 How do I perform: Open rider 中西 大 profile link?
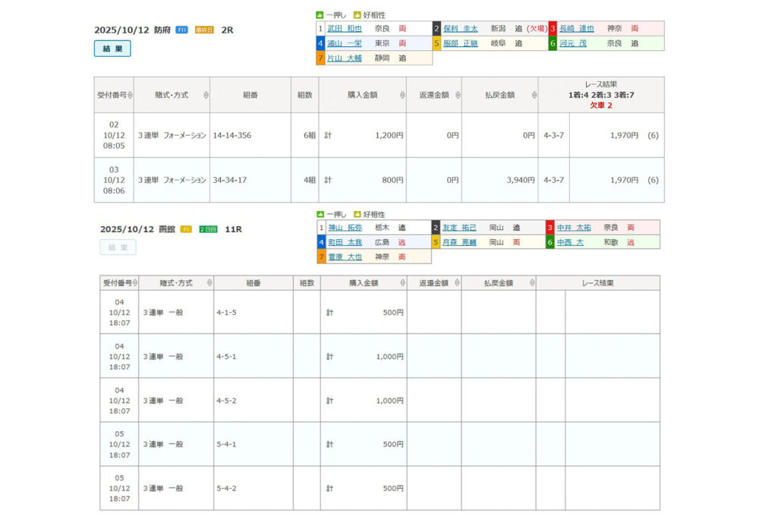click(x=572, y=242)
